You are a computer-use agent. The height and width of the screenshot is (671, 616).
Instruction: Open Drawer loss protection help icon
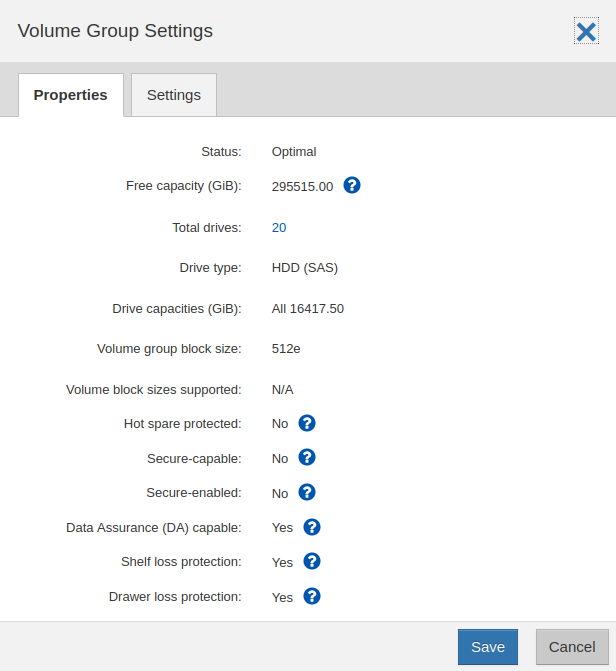(x=312, y=597)
